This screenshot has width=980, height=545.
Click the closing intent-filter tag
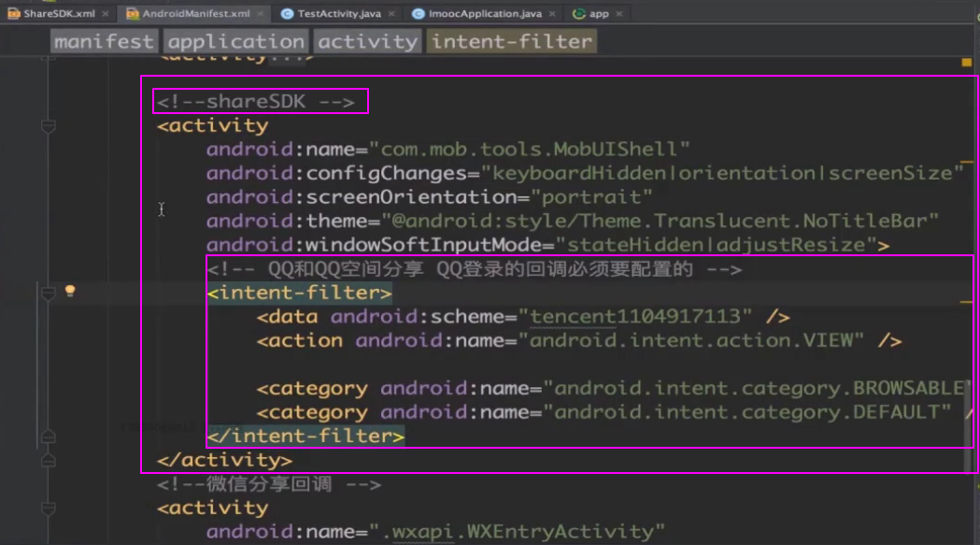[305, 436]
